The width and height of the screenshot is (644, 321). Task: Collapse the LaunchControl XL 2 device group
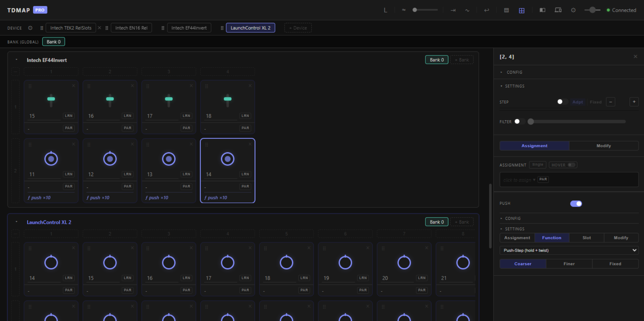click(x=16, y=222)
